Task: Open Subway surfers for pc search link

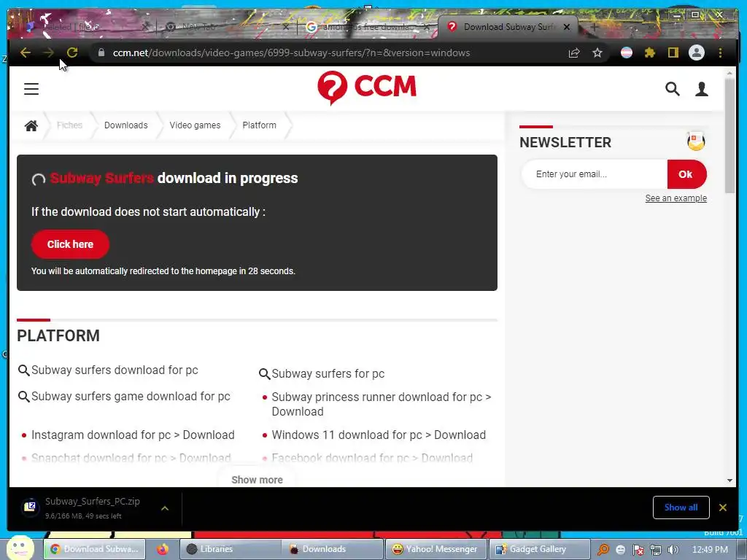Action: pos(328,374)
